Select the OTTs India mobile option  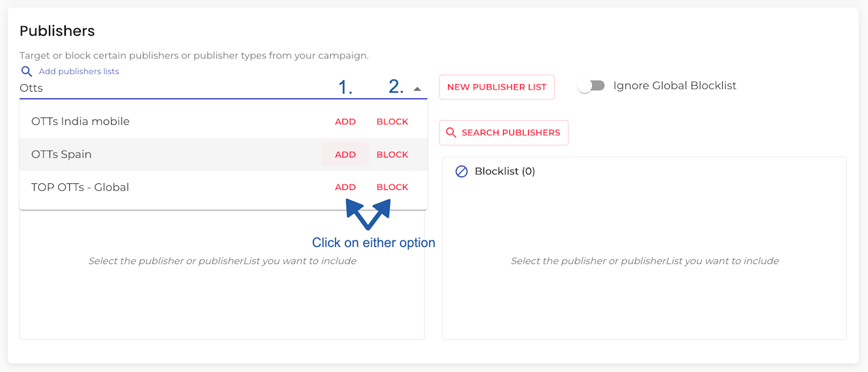coord(80,122)
